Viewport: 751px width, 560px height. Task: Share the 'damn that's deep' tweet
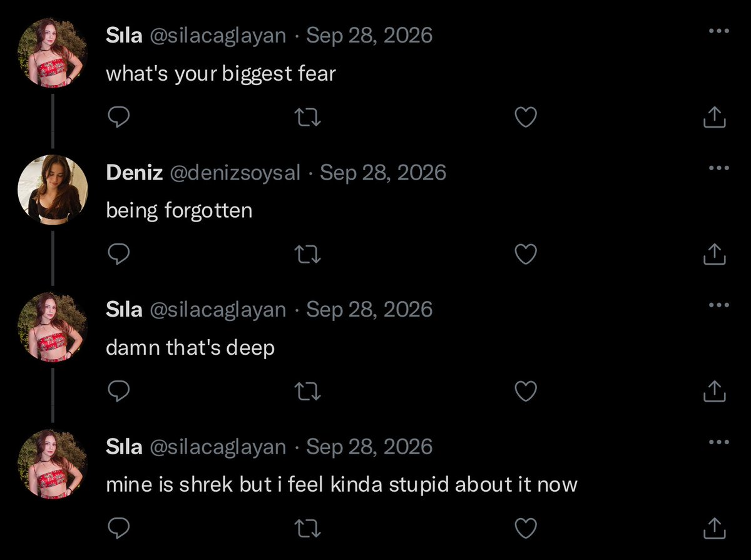point(714,390)
